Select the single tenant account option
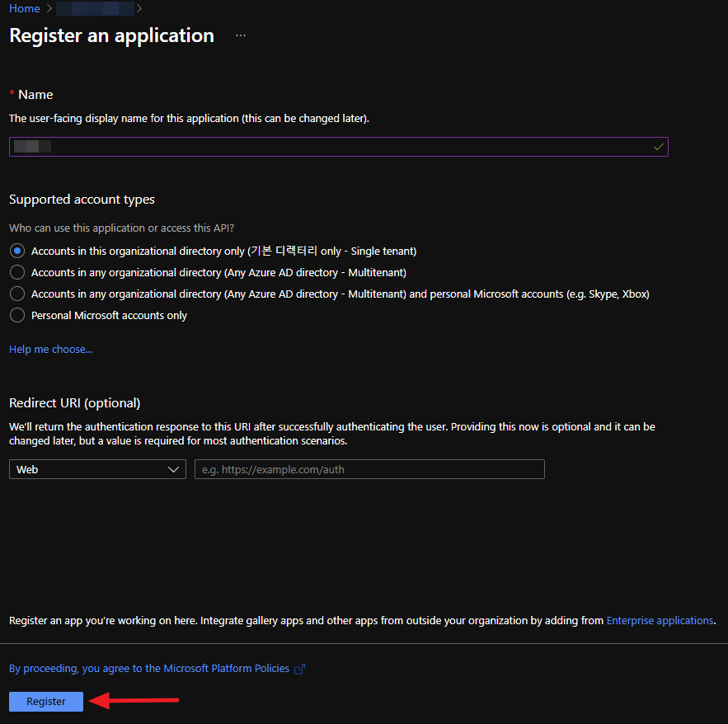 pyautogui.click(x=17, y=251)
